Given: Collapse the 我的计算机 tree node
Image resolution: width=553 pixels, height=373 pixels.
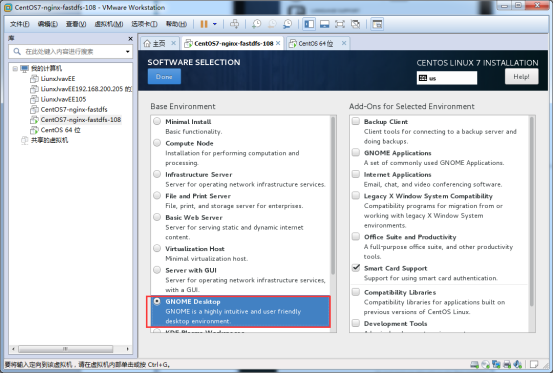Looking at the screenshot, I should [x=15, y=68].
